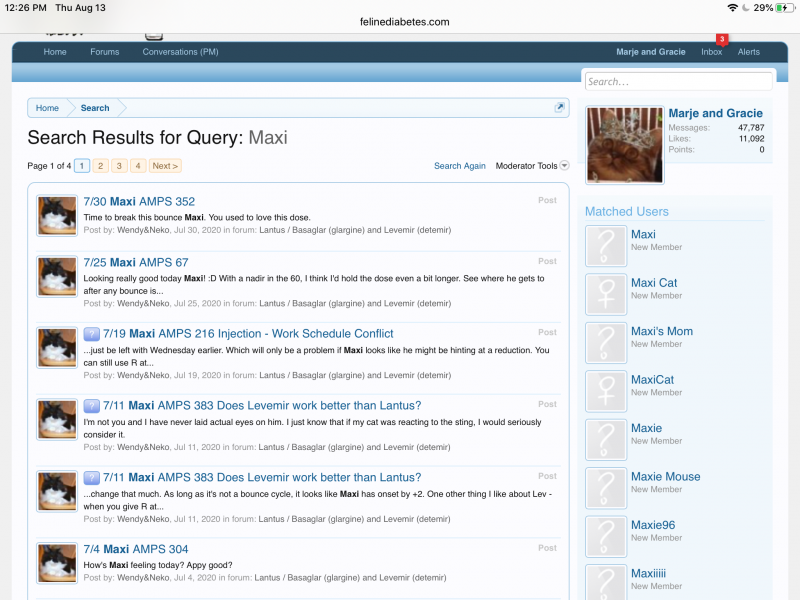800x600 pixels.
Task: Click the question-mark prefix icon on 7/19 Maxi thread
Action: (92, 334)
